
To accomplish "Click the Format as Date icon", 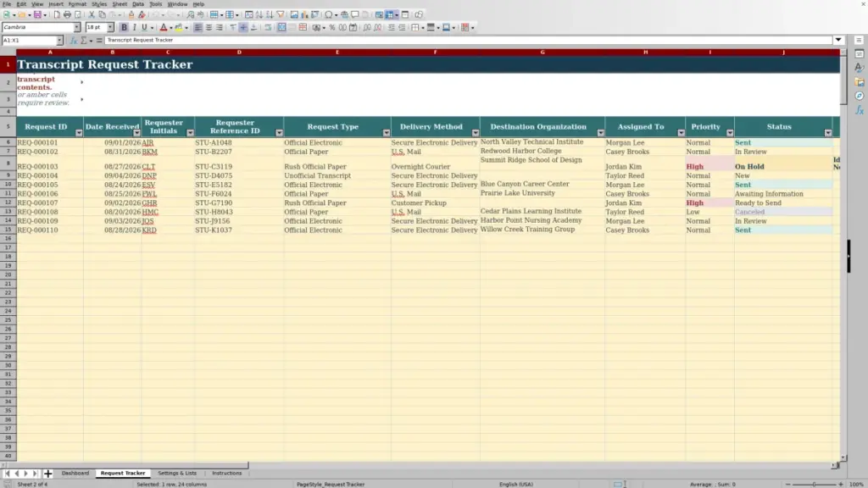I will pyautogui.click(x=353, y=27).
